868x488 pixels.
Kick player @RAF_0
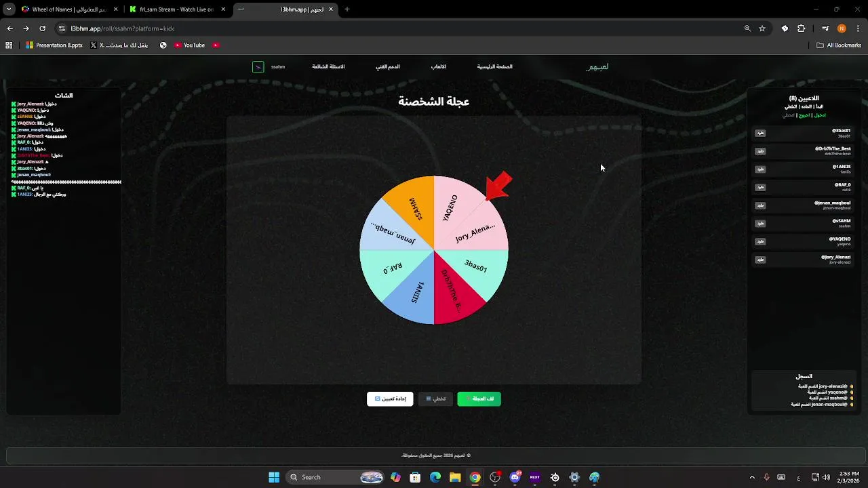[x=760, y=187]
